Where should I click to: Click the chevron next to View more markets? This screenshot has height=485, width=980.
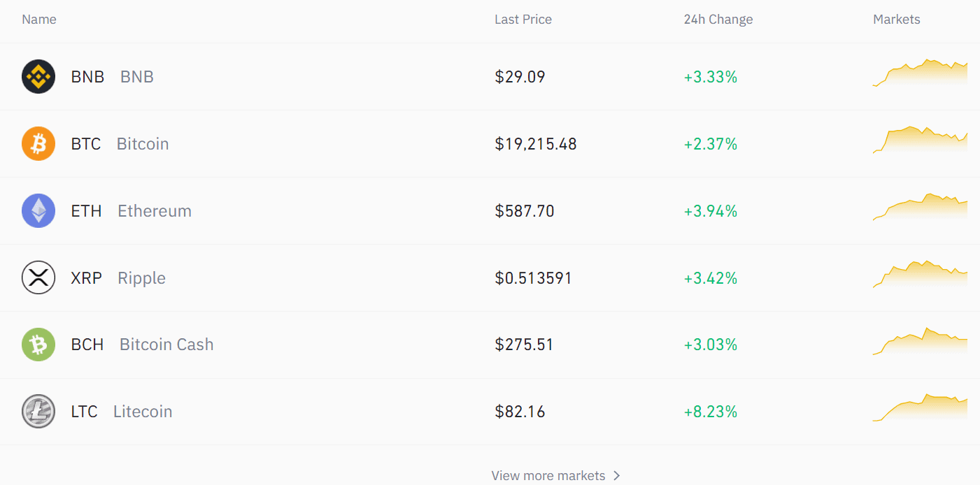[x=616, y=476]
